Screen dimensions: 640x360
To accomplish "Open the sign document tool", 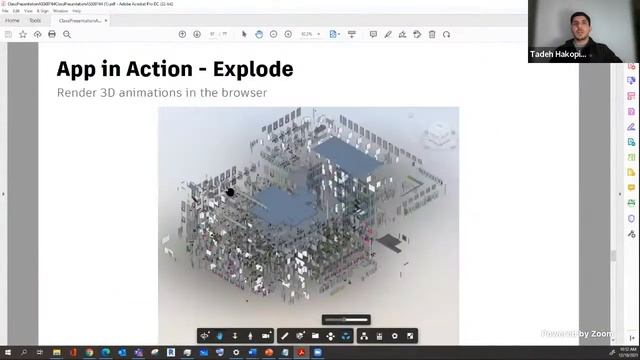I will (x=402, y=35).
